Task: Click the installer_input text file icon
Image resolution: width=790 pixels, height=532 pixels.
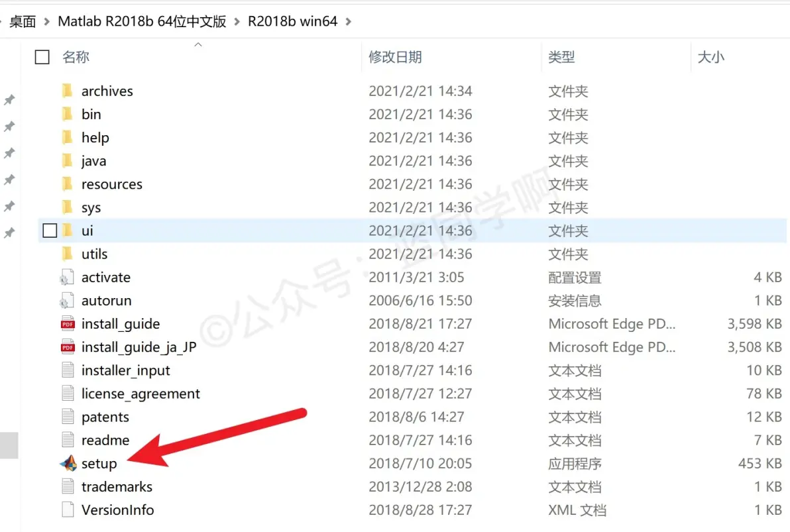Action: coord(68,370)
